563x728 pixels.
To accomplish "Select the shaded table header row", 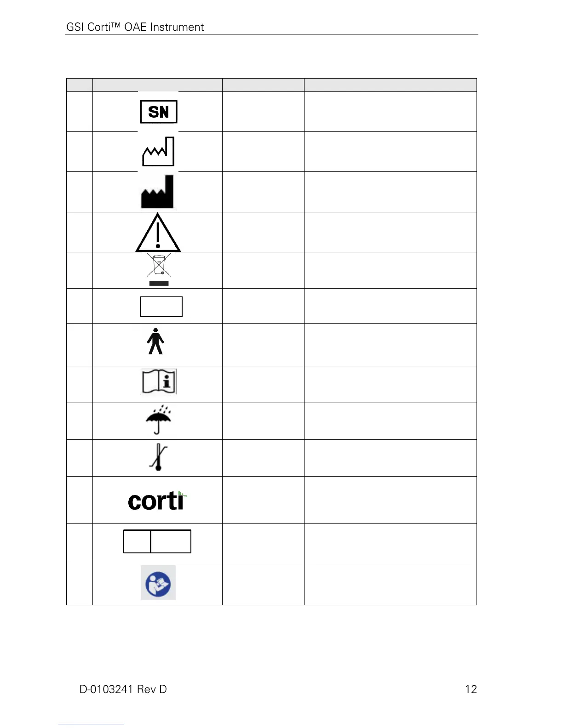I will coord(271,85).
